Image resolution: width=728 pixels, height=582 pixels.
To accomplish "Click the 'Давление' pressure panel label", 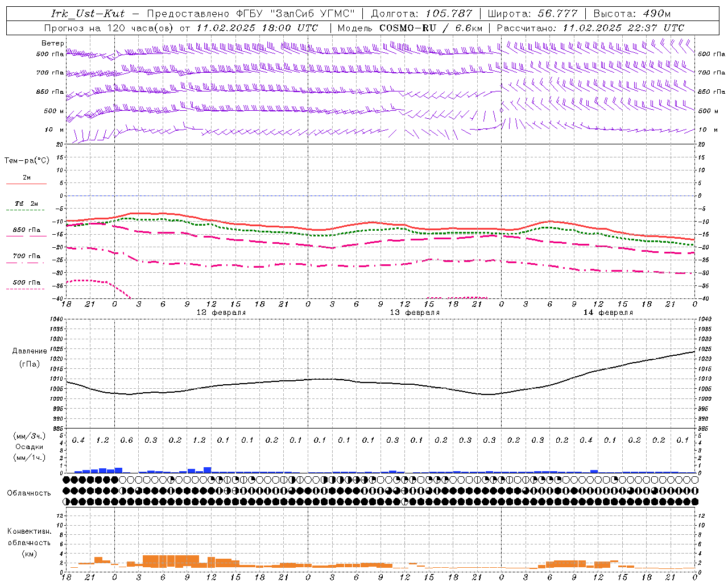I will pos(30,351).
